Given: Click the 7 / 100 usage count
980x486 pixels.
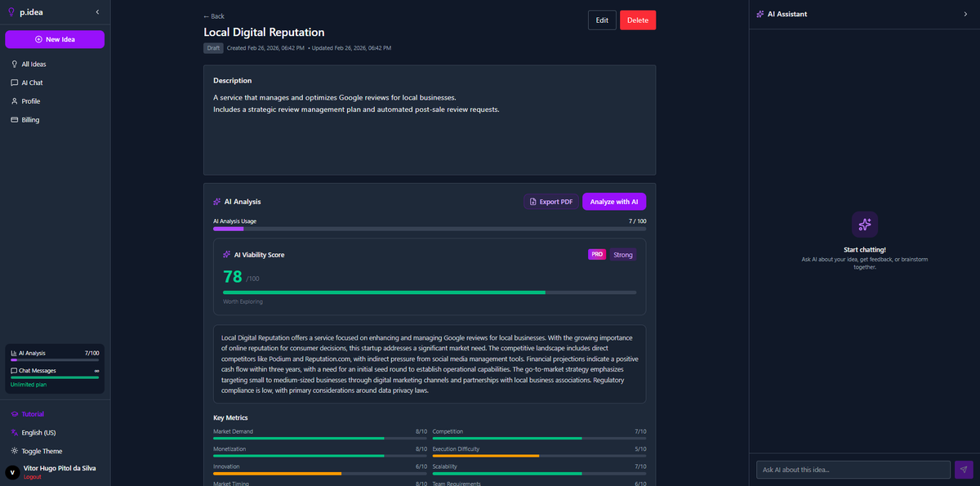Looking at the screenshot, I should 637,221.
